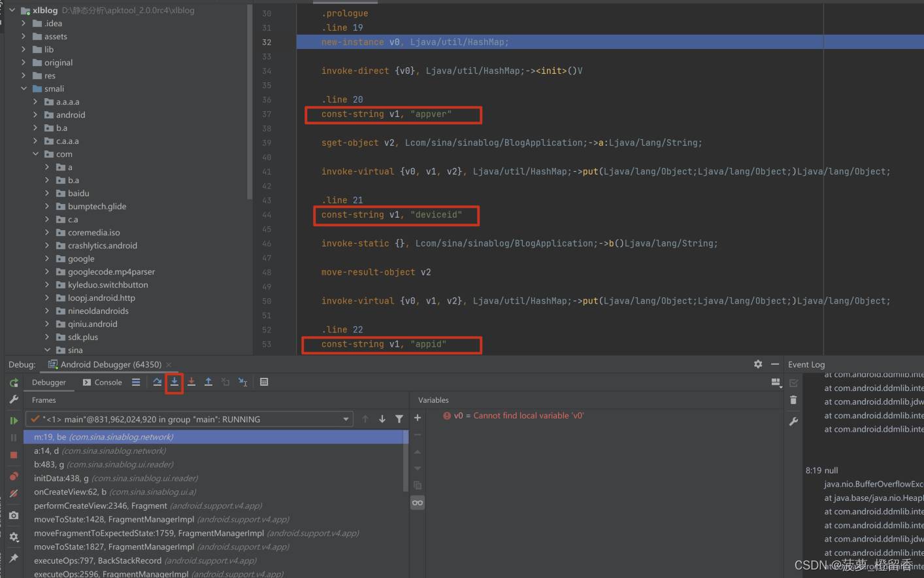Expand the lib folder

tap(24, 50)
